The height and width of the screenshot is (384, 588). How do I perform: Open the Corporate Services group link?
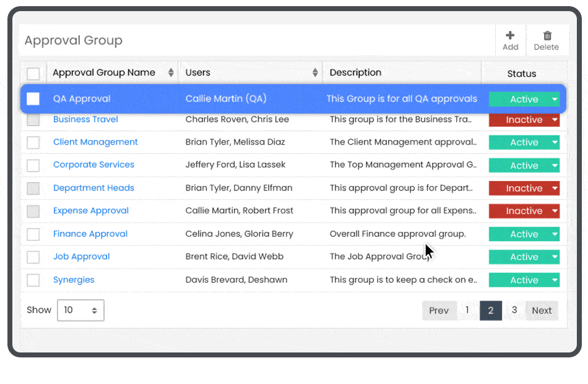pyautogui.click(x=93, y=165)
